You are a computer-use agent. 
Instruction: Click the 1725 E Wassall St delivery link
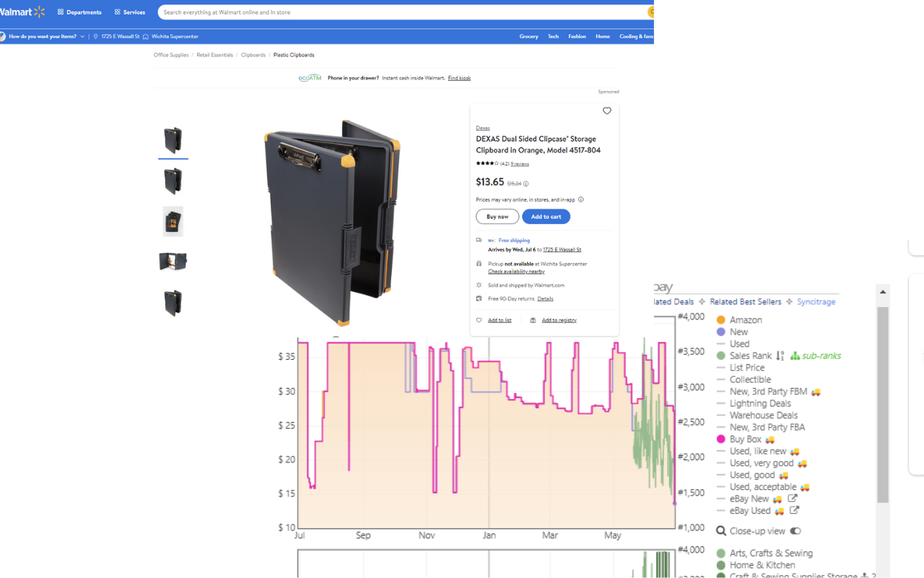pyautogui.click(x=562, y=249)
